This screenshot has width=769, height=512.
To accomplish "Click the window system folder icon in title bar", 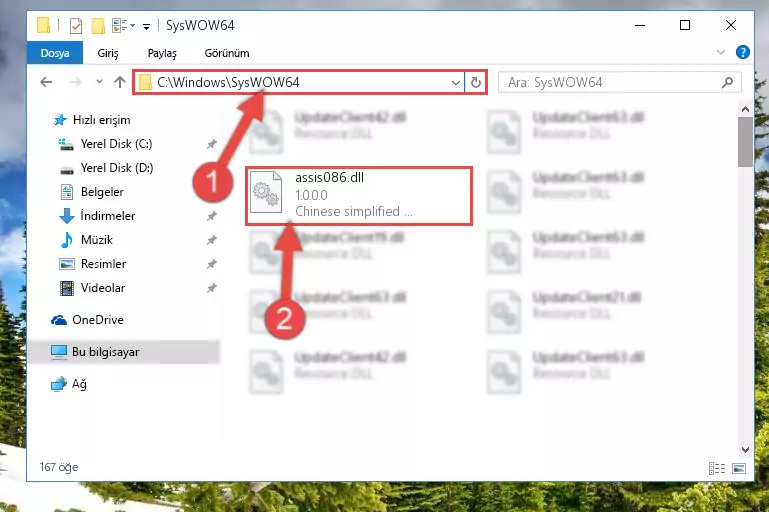I will (x=43, y=25).
